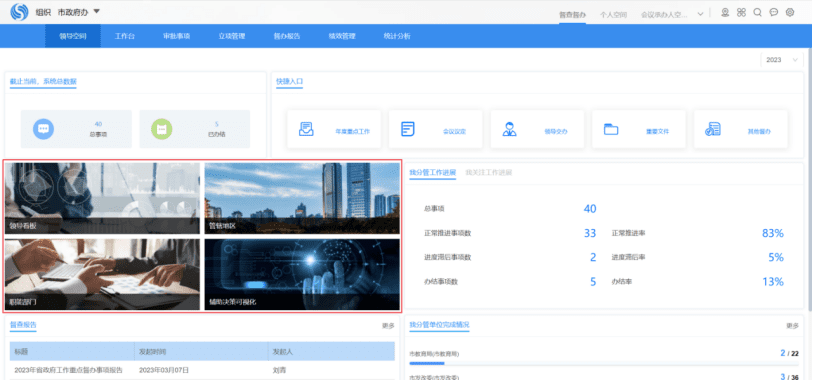Screen dimensions: 813x381
Task: Click the 发起时间 column header
Action: pyautogui.click(x=201, y=351)
